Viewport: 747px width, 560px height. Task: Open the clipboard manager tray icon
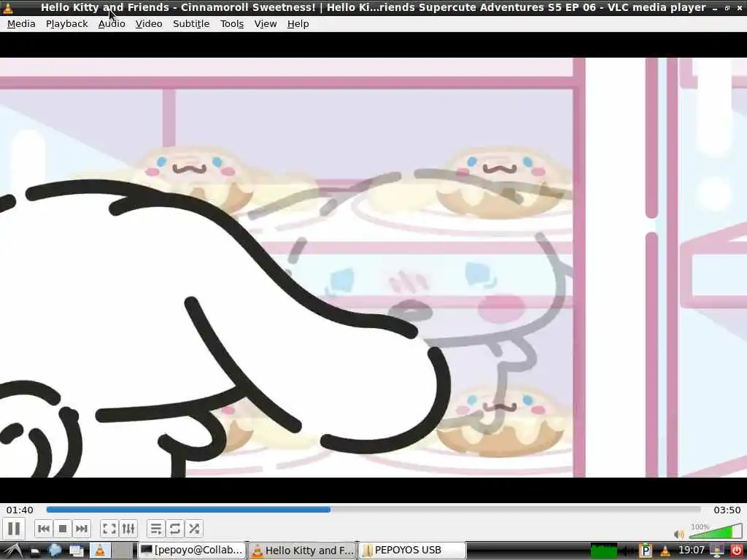(x=646, y=551)
